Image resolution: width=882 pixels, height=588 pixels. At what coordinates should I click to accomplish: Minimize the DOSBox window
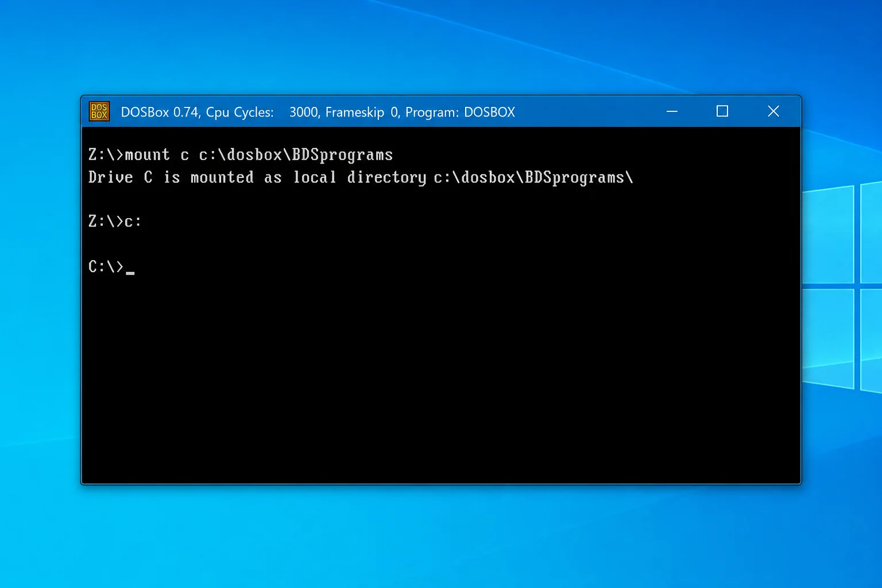[672, 111]
